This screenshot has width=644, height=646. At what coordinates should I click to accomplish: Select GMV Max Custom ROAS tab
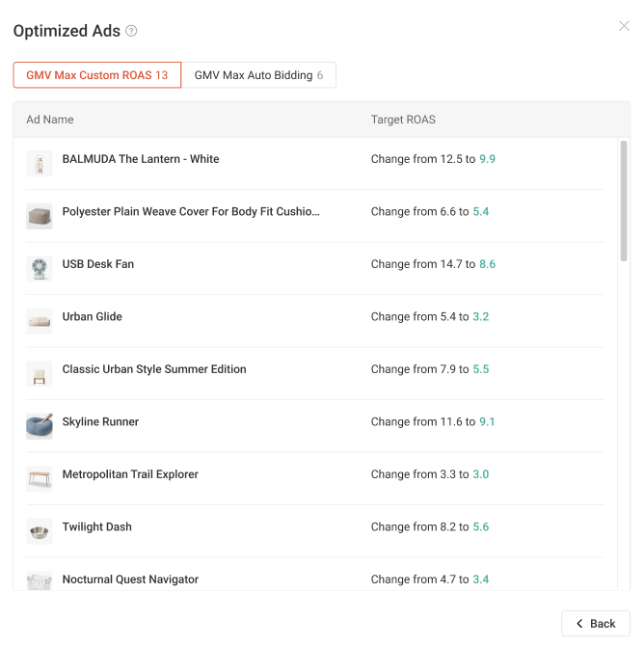coord(97,75)
